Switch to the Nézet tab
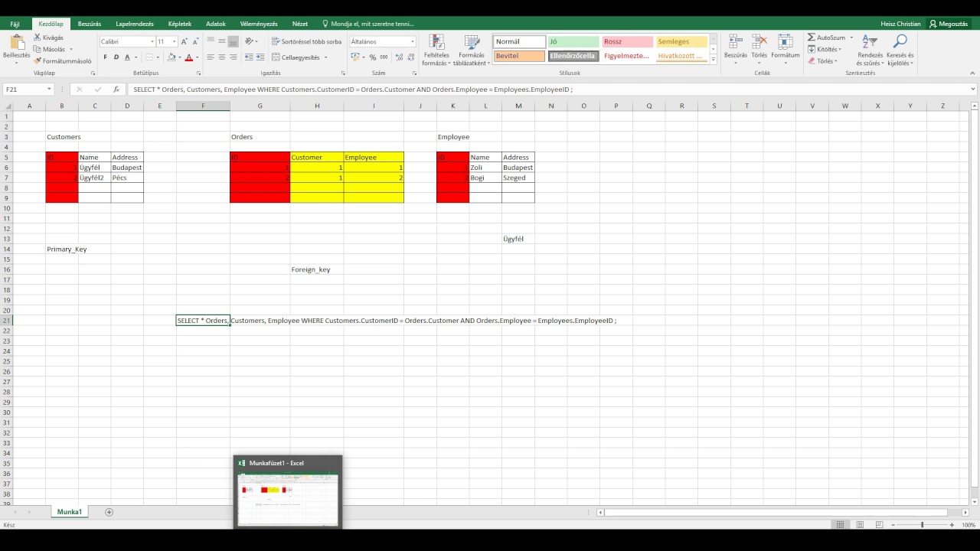Screen dimensions: 980x551 click(300, 24)
